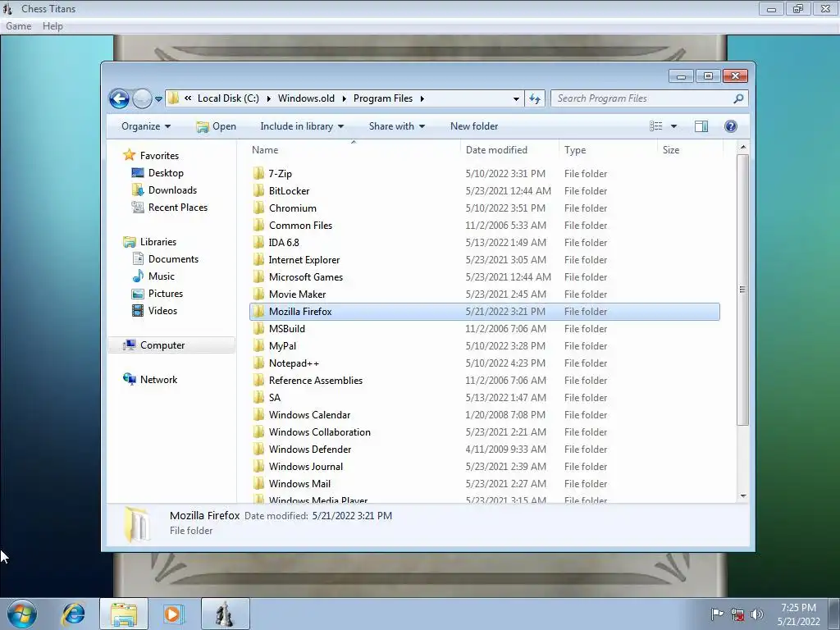Select the BitLocker folder icon
This screenshot has width=840, height=630.
(x=258, y=190)
